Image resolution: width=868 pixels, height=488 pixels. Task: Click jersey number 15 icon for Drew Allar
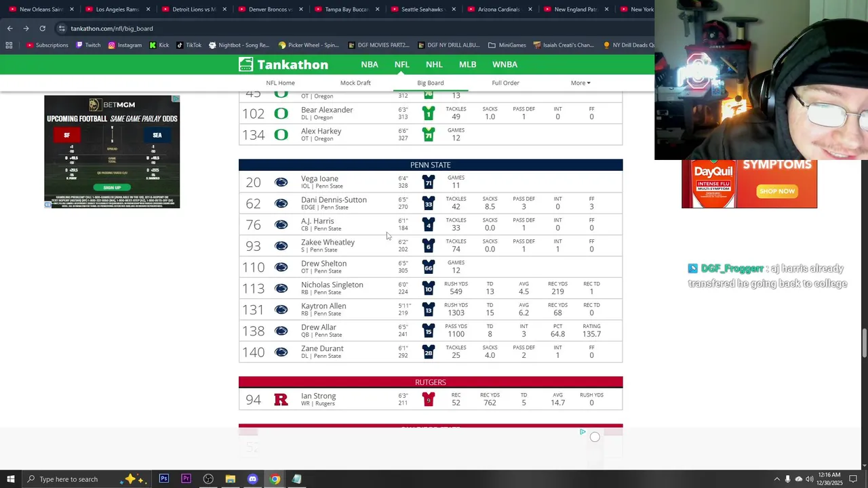428,331
